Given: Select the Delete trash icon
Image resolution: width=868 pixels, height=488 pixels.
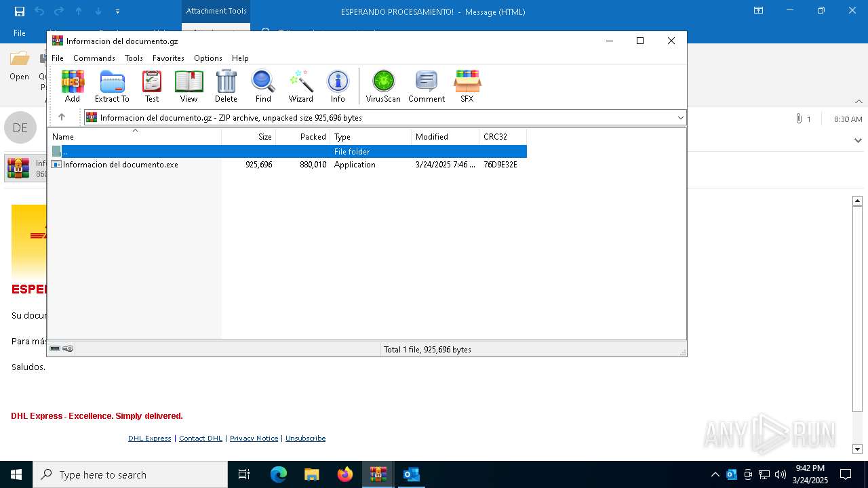Looking at the screenshot, I should (226, 86).
